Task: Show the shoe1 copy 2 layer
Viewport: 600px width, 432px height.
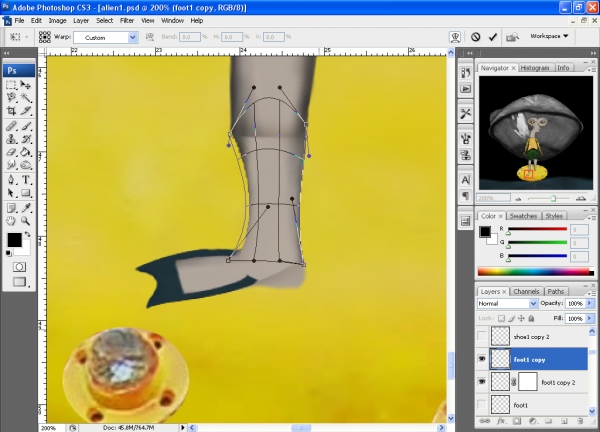Action: (482, 336)
